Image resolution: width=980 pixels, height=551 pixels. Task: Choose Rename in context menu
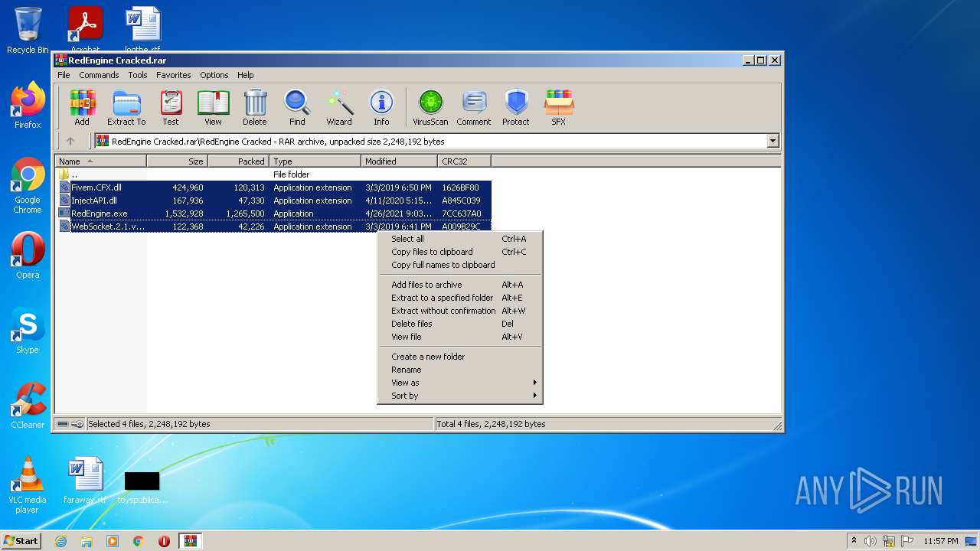[x=460, y=370]
